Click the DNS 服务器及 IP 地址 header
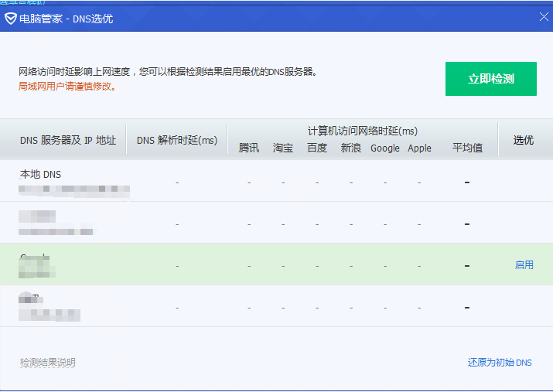 tap(68, 140)
